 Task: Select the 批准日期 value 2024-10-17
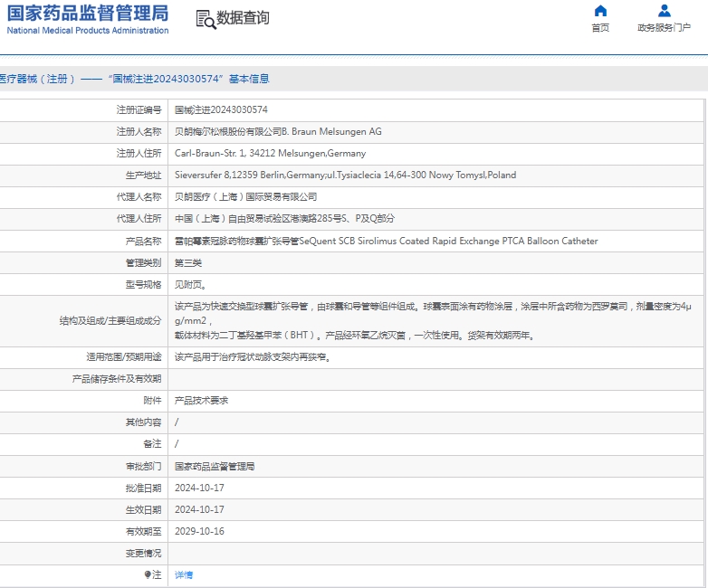coord(199,488)
